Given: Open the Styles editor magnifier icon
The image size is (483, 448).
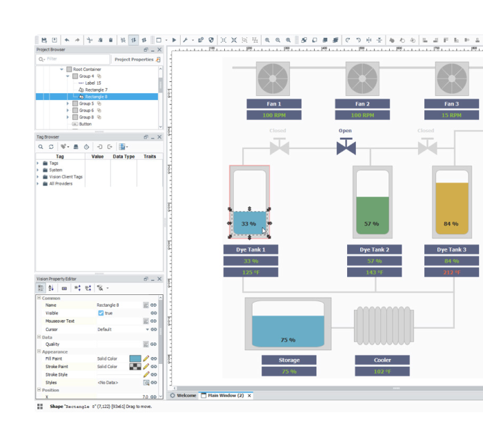Looking at the screenshot, I should pyautogui.click(x=146, y=383).
